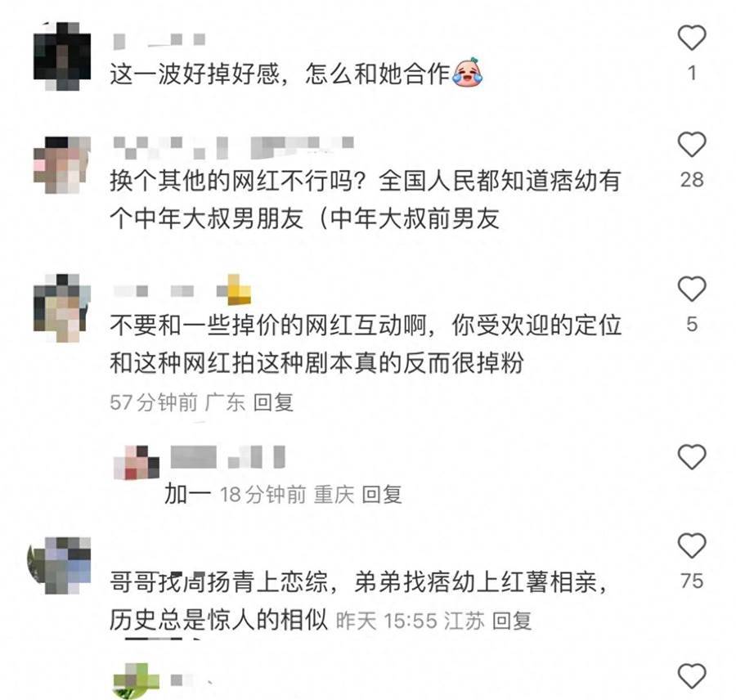
Task: Open avatar beside '换个其他的网红' comment
Action: 62,165
